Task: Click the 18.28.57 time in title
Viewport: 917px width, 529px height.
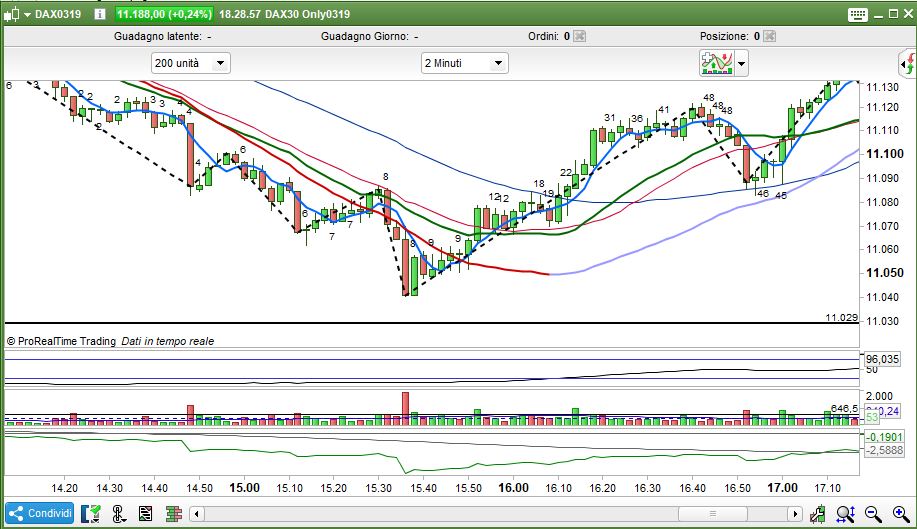Action: [x=240, y=14]
